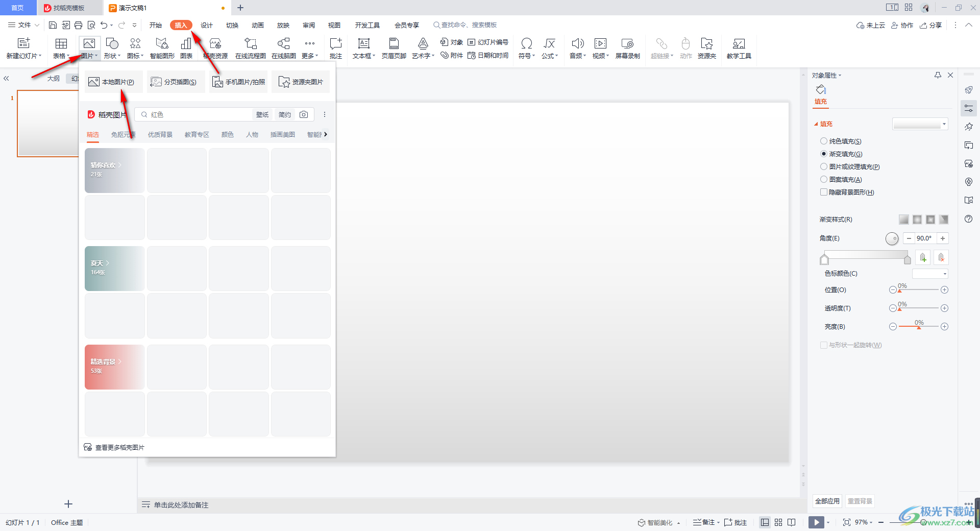Show more image category tabs arrow
Screen dimensions: 980x531
click(326, 134)
